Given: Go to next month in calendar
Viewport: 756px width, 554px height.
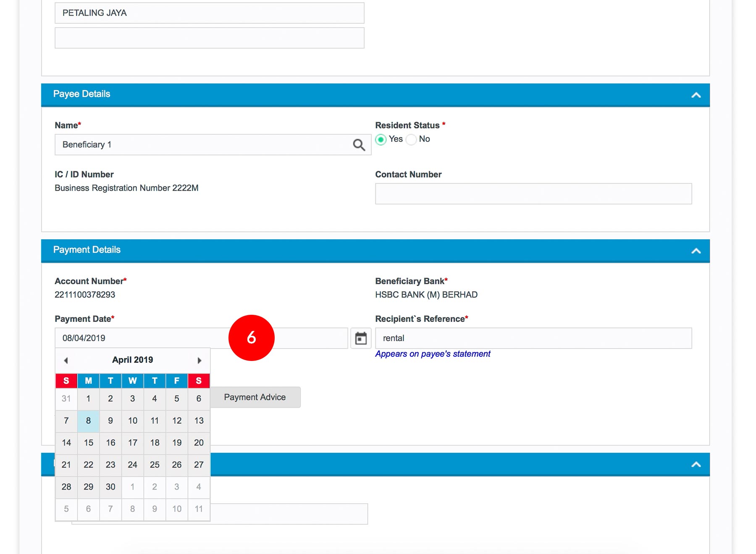Looking at the screenshot, I should point(199,361).
